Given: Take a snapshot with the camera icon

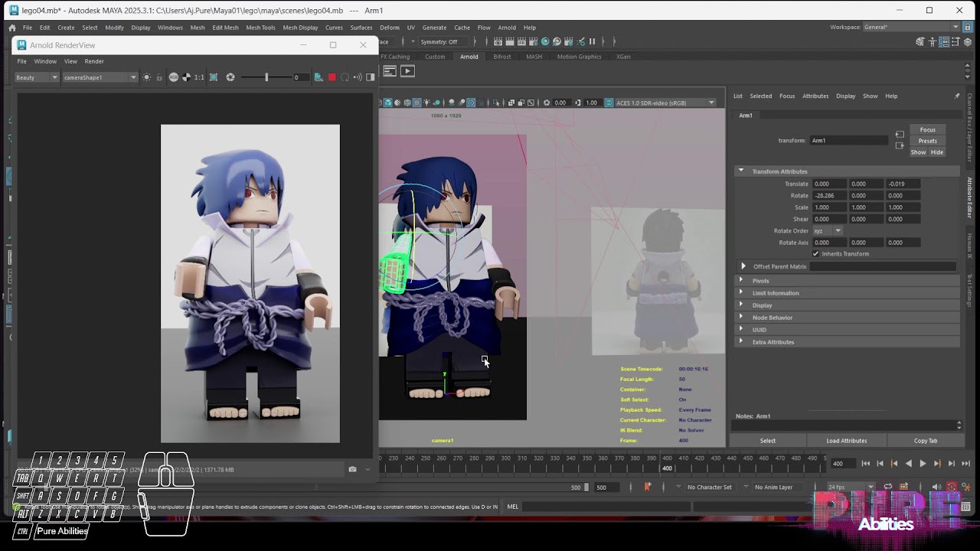Looking at the screenshot, I should tap(352, 469).
